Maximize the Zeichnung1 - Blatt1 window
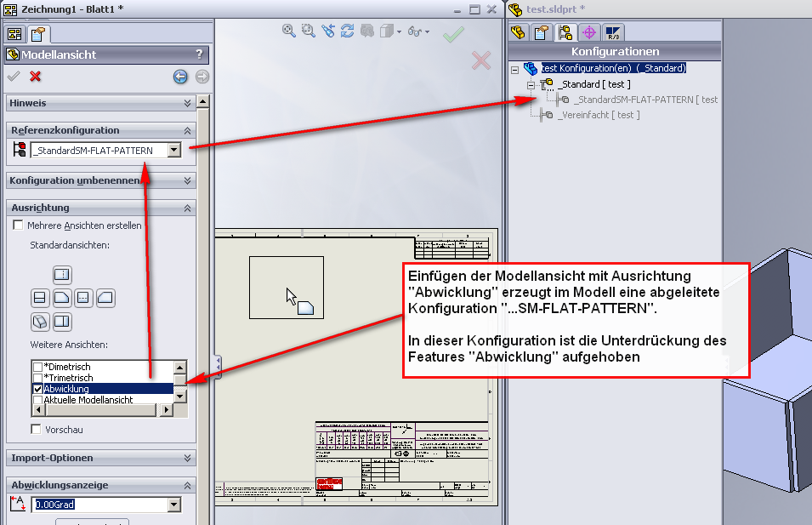The width and height of the screenshot is (812, 525). (475, 9)
